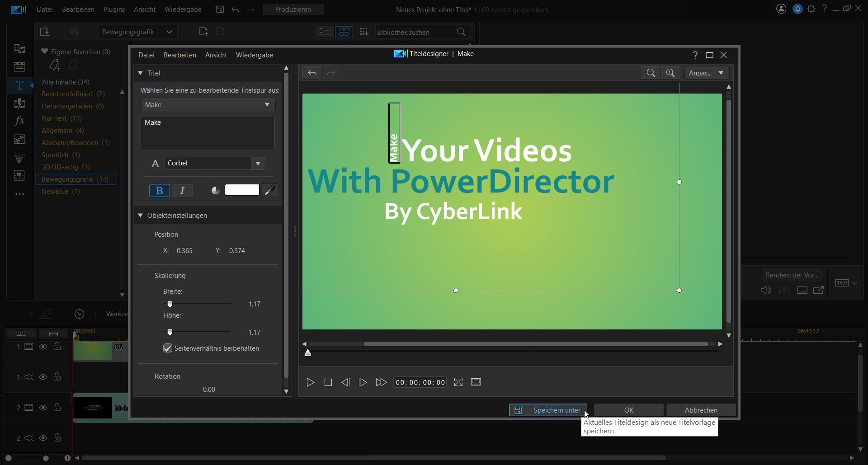Click the undo arrow in Title Designer toolbar

pyautogui.click(x=312, y=73)
